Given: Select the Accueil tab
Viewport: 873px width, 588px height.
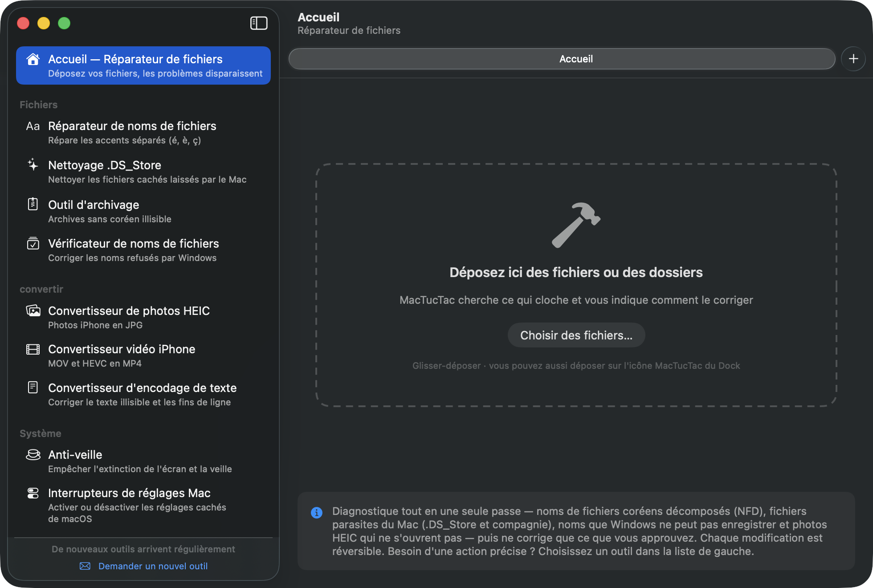Looking at the screenshot, I should [562, 59].
